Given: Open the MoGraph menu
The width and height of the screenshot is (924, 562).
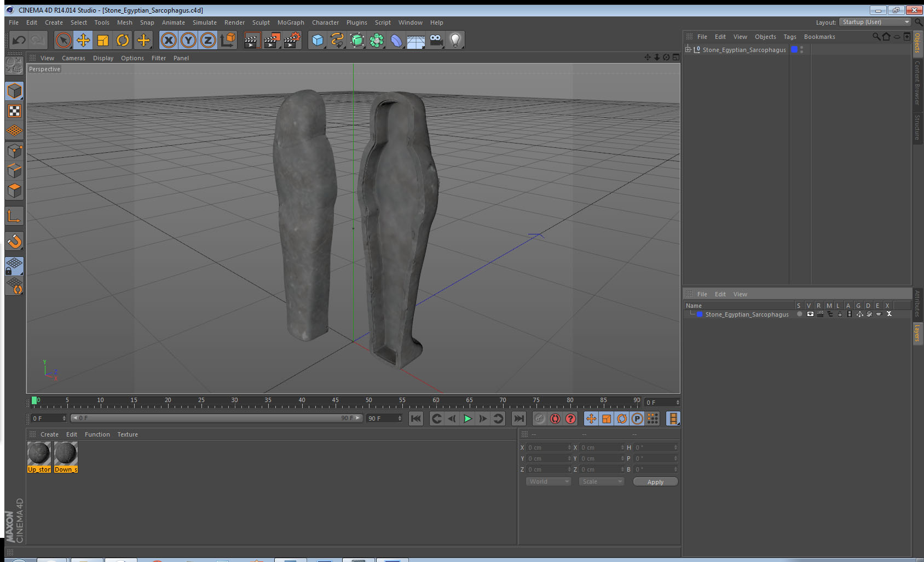Looking at the screenshot, I should click(291, 22).
